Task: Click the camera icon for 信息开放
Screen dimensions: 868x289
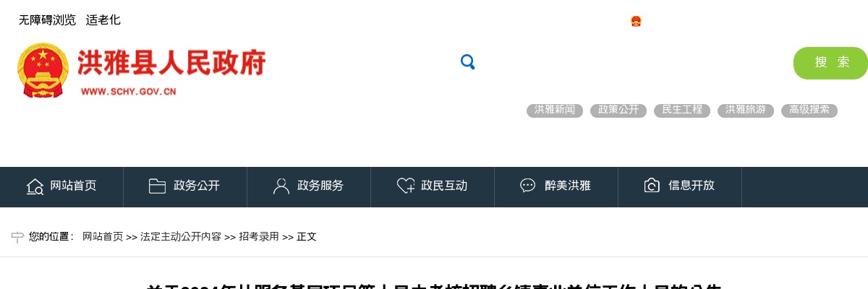Action: pos(652,186)
